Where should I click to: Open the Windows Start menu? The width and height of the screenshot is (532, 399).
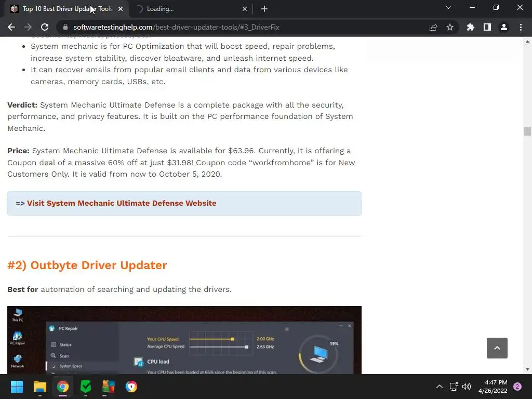(17, 387)
